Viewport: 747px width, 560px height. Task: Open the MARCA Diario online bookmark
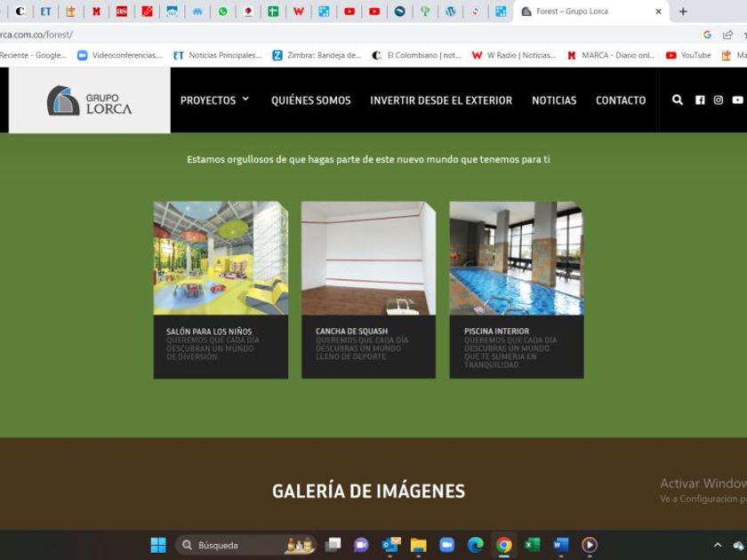[611, 55]
